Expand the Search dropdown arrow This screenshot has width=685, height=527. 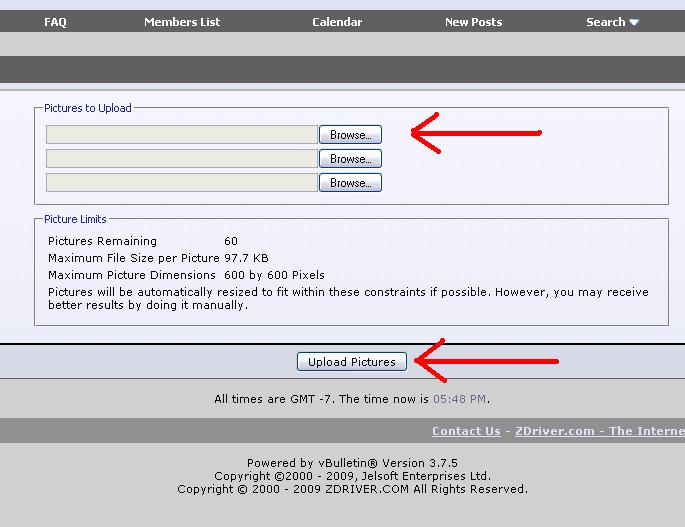(x=634, y=22)
